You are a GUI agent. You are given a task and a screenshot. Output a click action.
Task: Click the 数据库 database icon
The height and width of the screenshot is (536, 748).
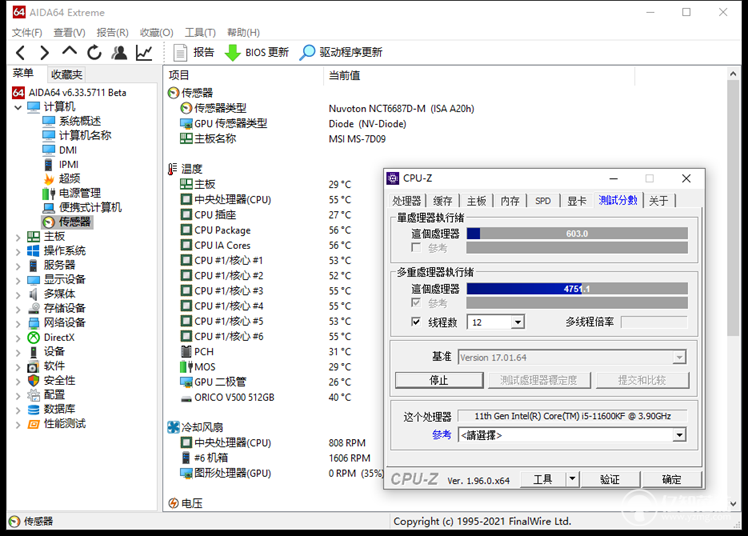tap(33, 409)
